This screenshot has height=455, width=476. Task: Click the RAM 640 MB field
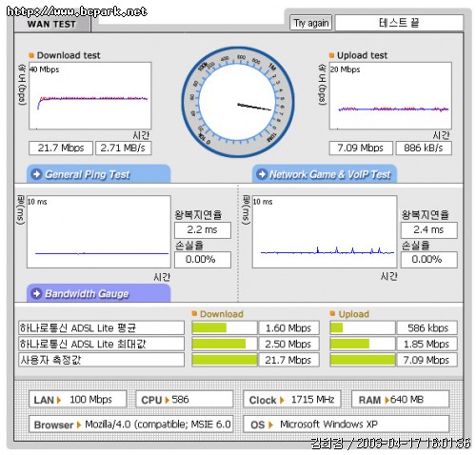tap(401, 399)
